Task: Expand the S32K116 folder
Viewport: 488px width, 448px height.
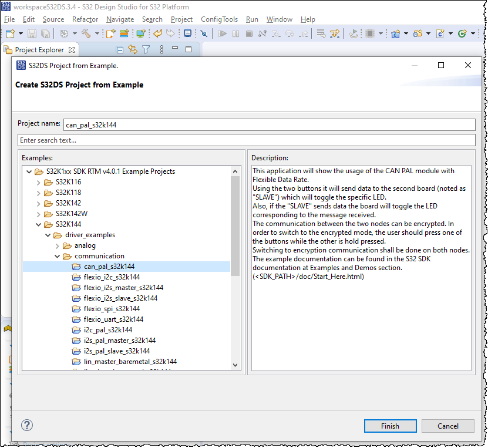Action: tap(39, 182)
